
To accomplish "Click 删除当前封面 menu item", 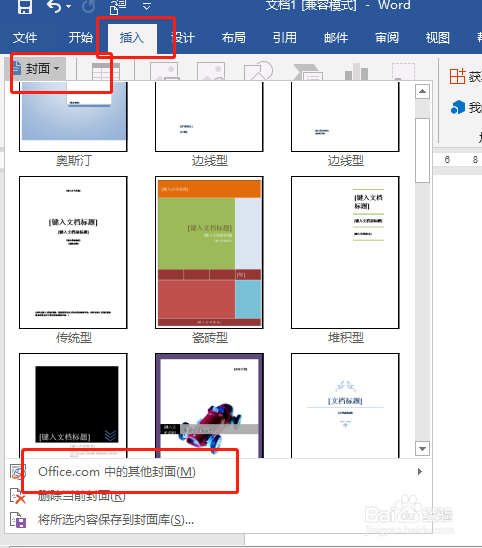I will point(218,496).
